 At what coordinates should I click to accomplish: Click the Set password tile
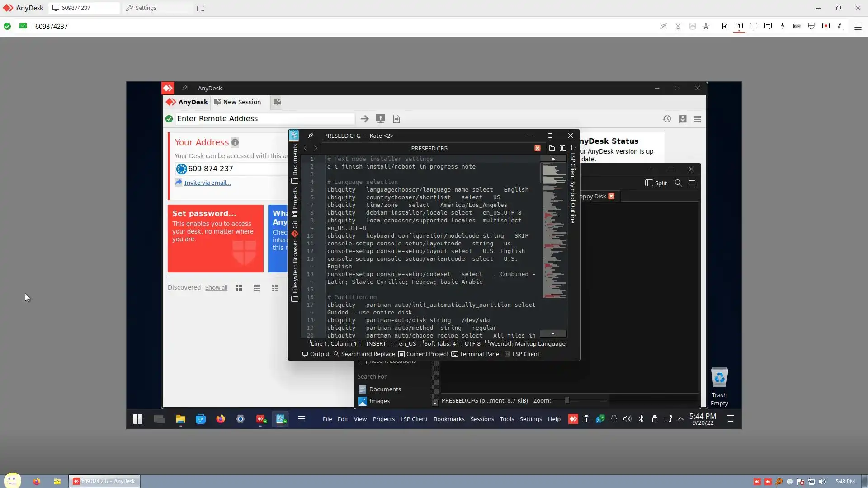(215, 239)
